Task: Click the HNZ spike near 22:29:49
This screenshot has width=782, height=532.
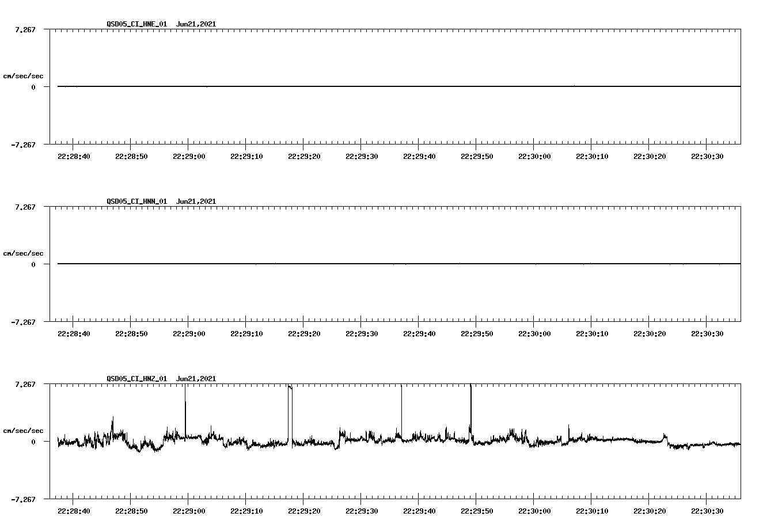Action: click(470, 412)
